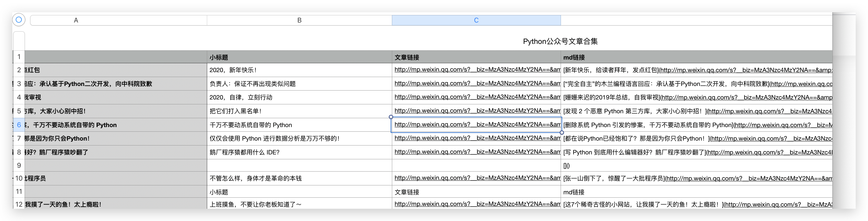This screenshot has height=221, width=868.
Task: Open the article link in row 10
Action: tap(477, 178)
